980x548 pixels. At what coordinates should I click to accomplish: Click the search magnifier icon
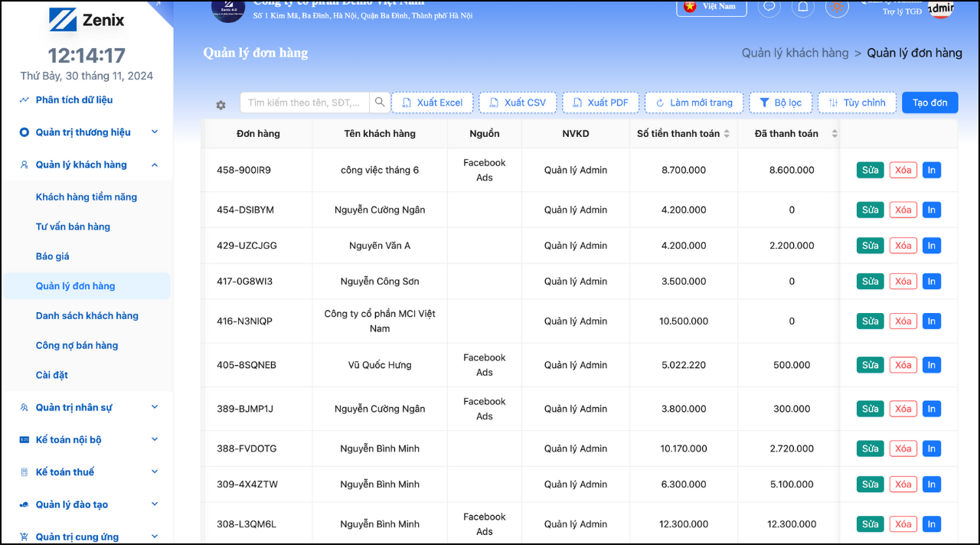(380, 103)
